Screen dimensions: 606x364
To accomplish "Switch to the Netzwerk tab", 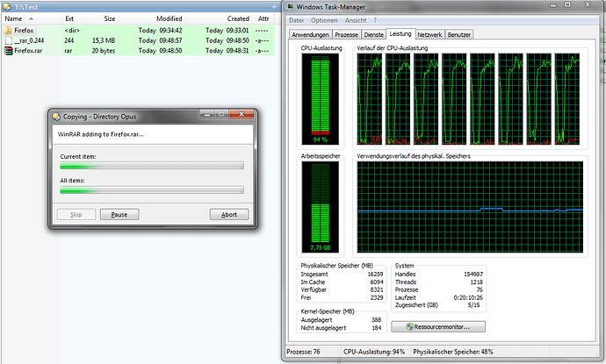I will (x=429, y=35).
